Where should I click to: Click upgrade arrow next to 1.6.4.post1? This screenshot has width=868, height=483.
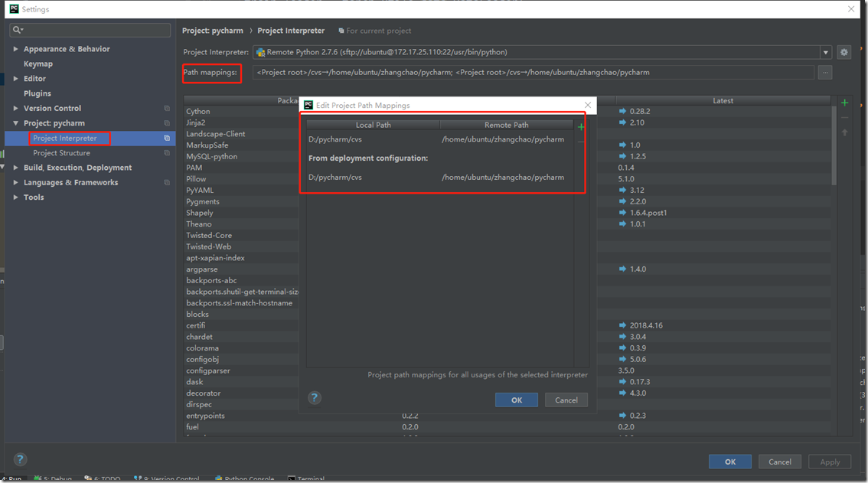622,213
